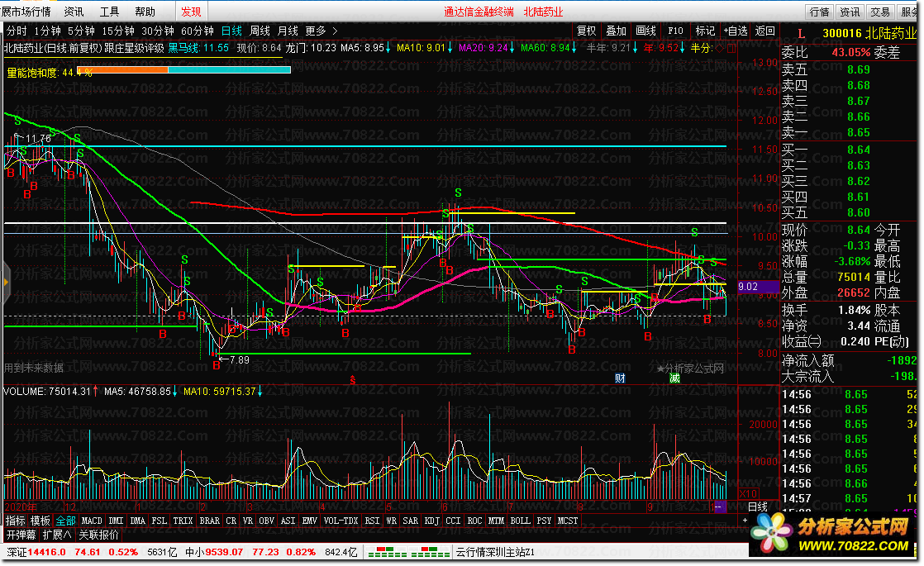Switch to 15分钟 timeframe
Viewport: 924px width, 566px height.
click(x=118, y=31)
